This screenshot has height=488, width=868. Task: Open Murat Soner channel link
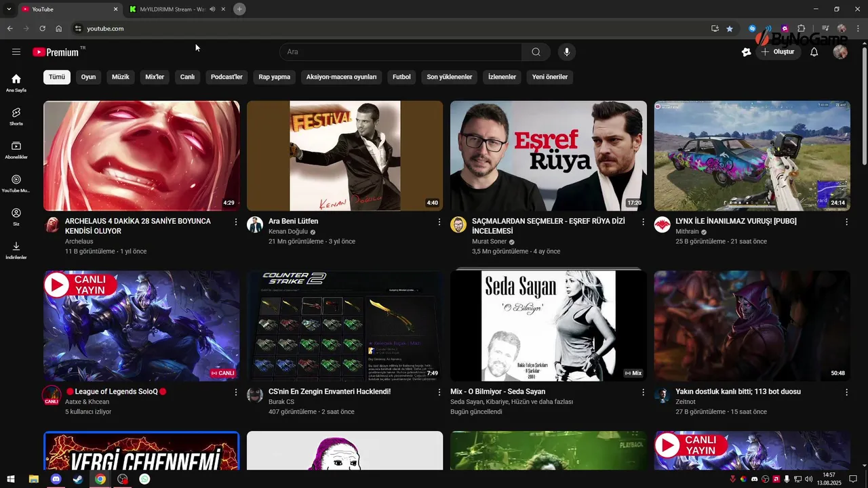[490, 242]
